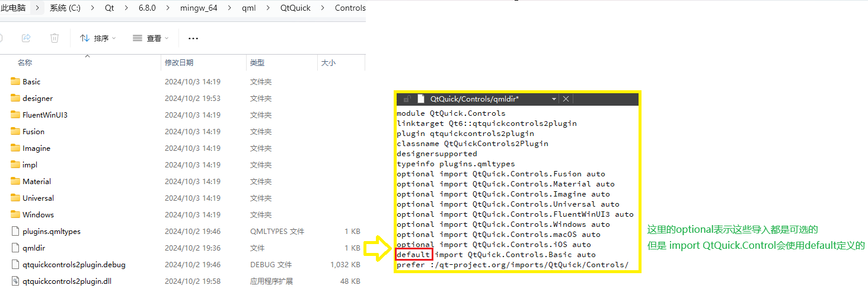
Task: Sort by the 类型 column header
Action: 257,62
